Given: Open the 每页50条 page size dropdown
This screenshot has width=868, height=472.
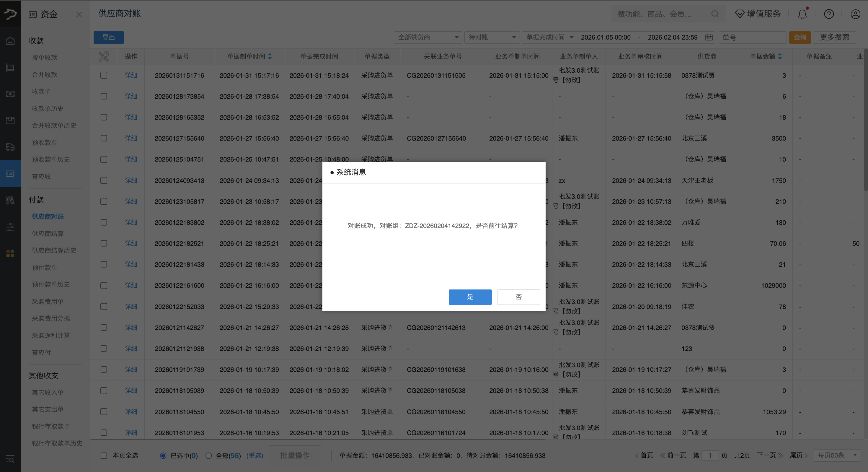Looking at the screenshot, I should point(837,455).
